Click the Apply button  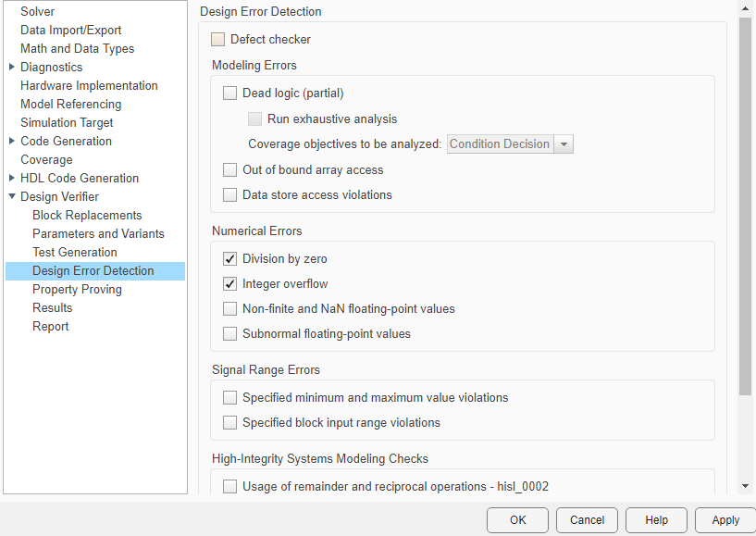click(725, 519)
